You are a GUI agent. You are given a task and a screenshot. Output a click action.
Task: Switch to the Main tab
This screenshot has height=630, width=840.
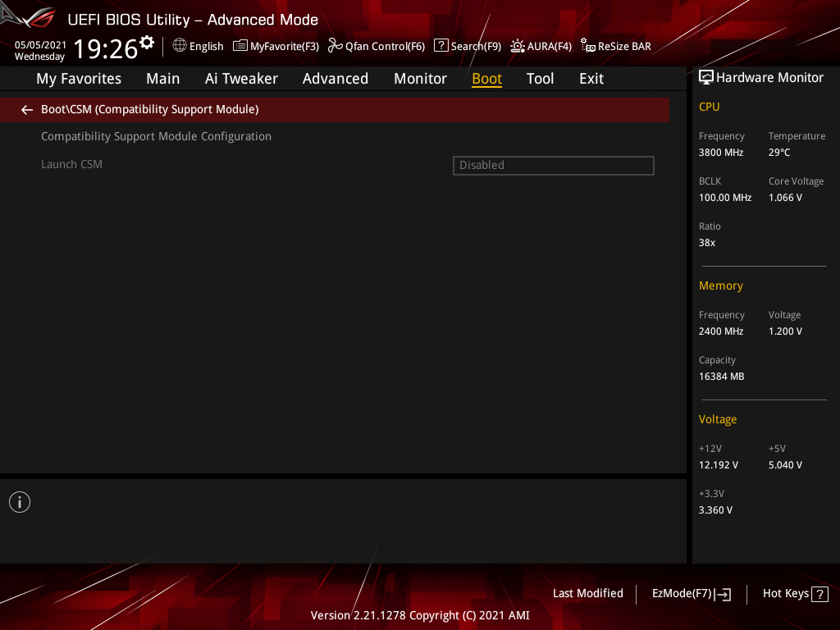point(163,79)
